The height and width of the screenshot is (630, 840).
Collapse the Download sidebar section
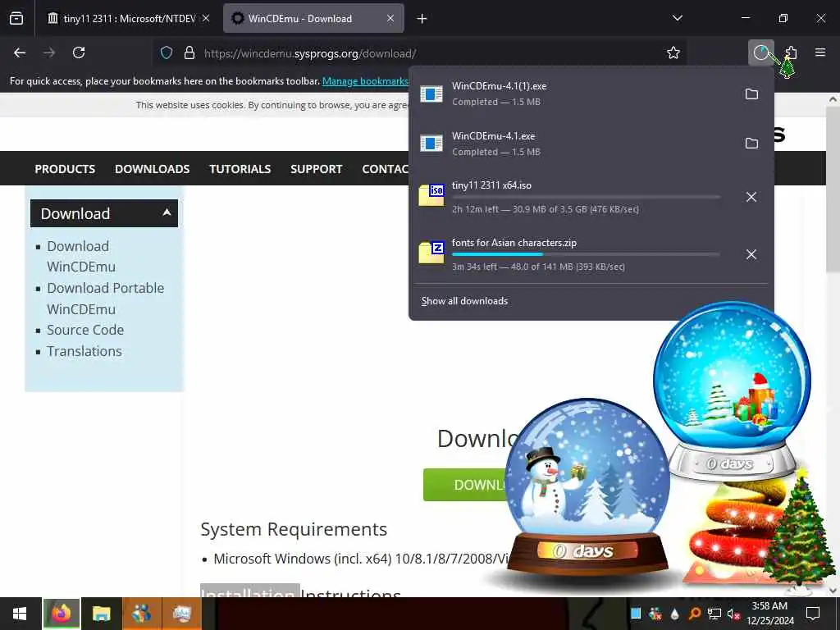104,213
